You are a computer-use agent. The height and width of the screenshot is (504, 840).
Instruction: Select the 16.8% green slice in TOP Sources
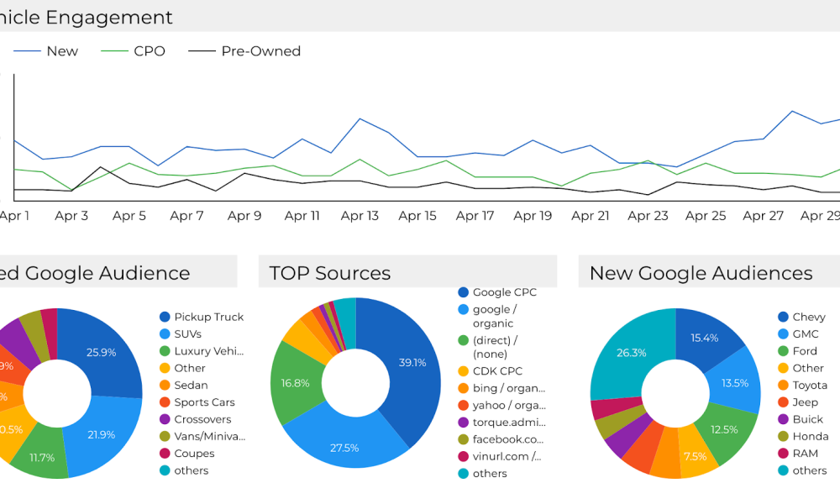(294, 382)
